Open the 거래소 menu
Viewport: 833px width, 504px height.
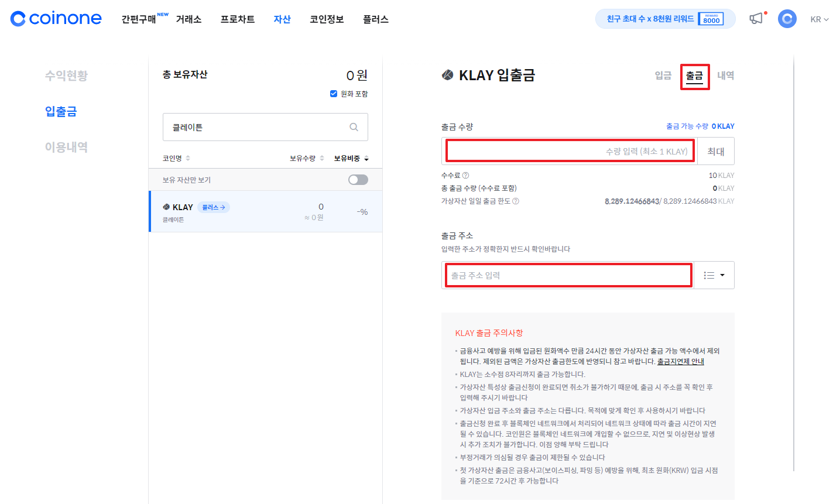pyautogui.click(x=188, y=19)
